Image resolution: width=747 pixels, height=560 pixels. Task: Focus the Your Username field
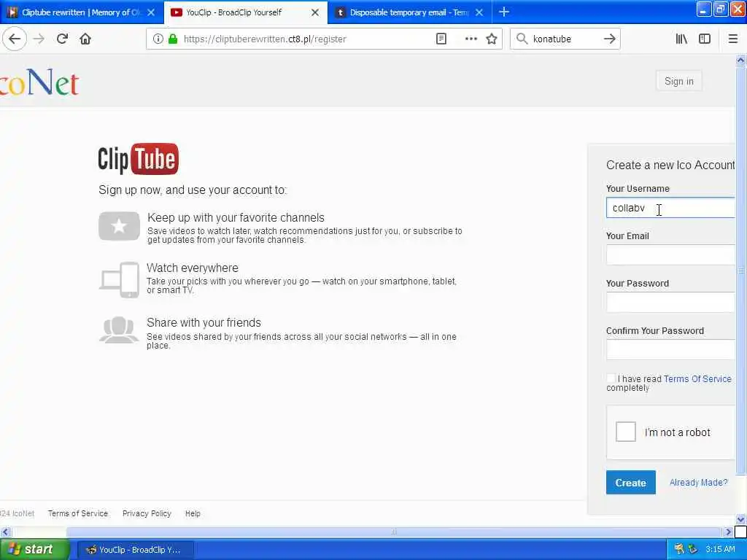[670, 208]
